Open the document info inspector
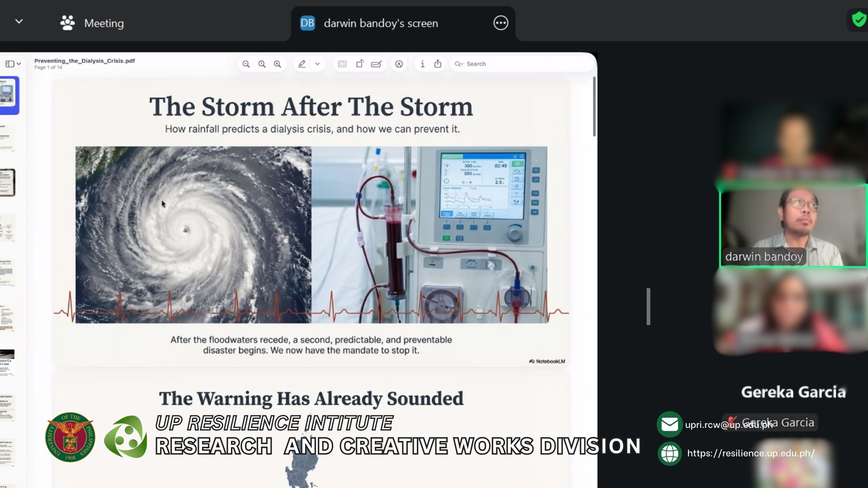The height and width of the screenshot is (488, 868). tap(422, 64)
